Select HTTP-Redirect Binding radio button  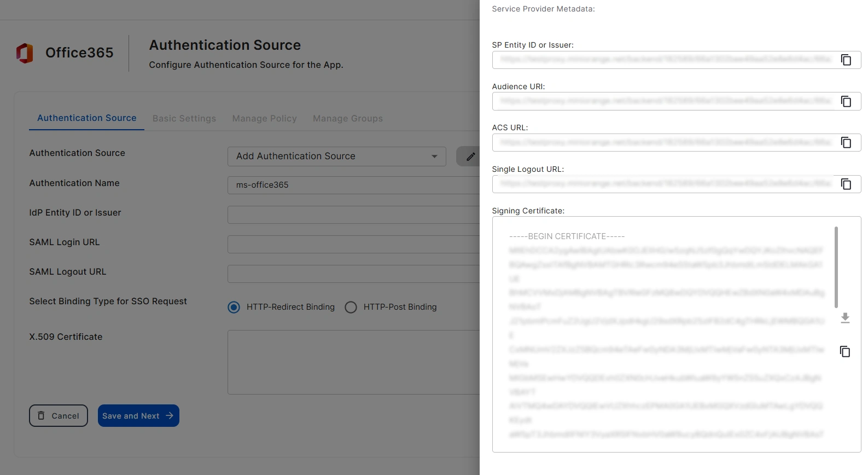click(x=234, y=307)
